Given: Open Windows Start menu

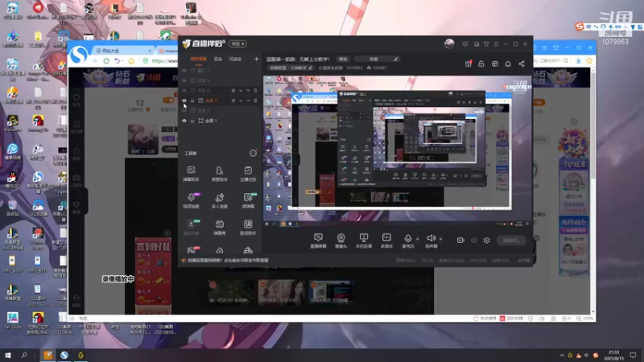Looking at the screenshot, I should 8,355.
